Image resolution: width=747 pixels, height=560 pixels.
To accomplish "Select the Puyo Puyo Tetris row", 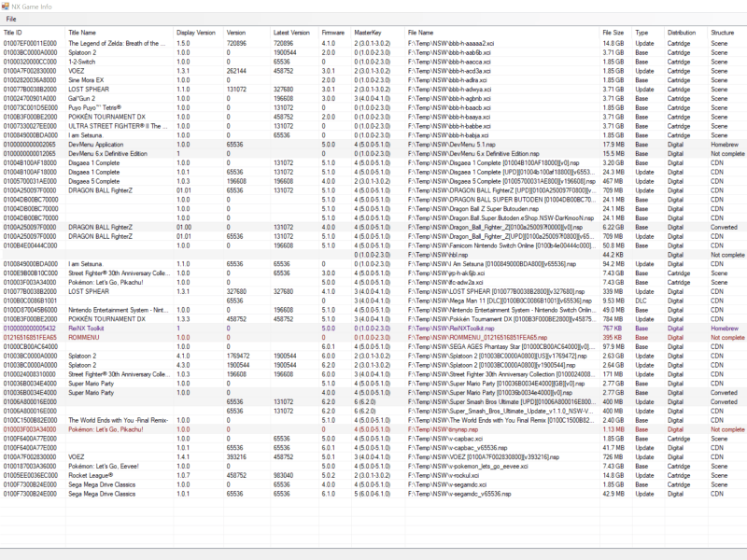I will coord(373,107).
